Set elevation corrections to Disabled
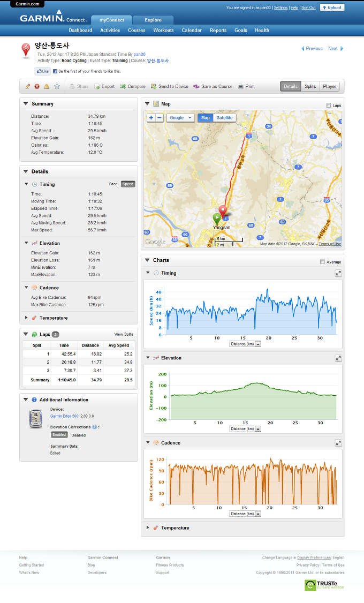 point(78,435)
